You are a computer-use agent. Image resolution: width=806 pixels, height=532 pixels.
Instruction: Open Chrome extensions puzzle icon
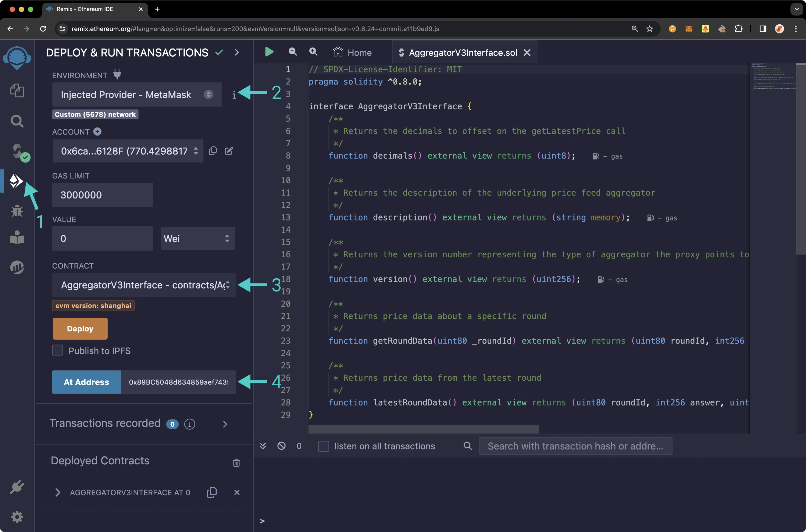coord(738,29)
